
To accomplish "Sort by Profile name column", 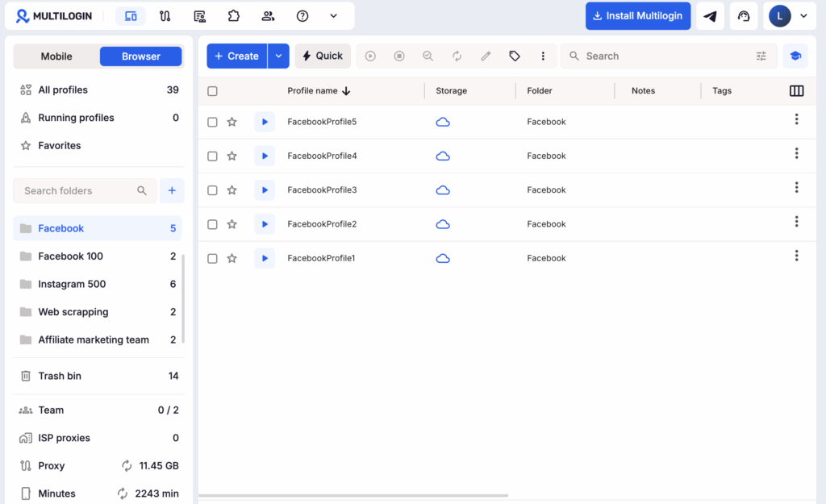I will click(x=319, y=90).
